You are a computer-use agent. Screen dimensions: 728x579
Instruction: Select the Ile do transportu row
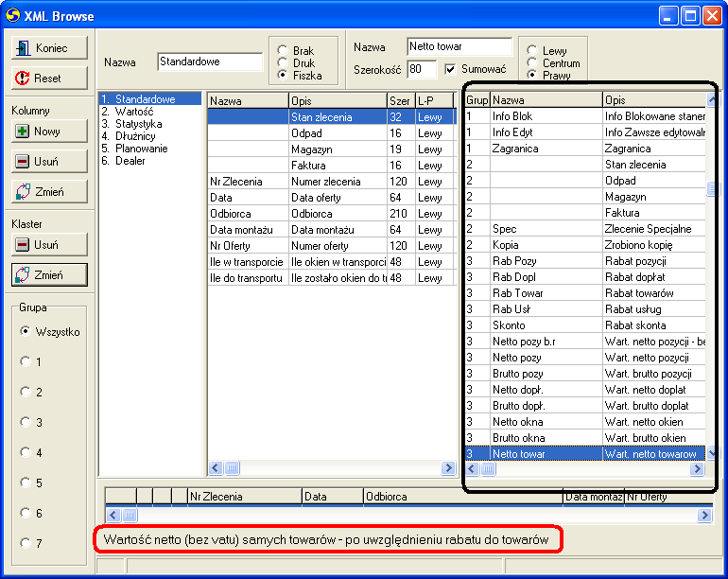click(332, 278)
